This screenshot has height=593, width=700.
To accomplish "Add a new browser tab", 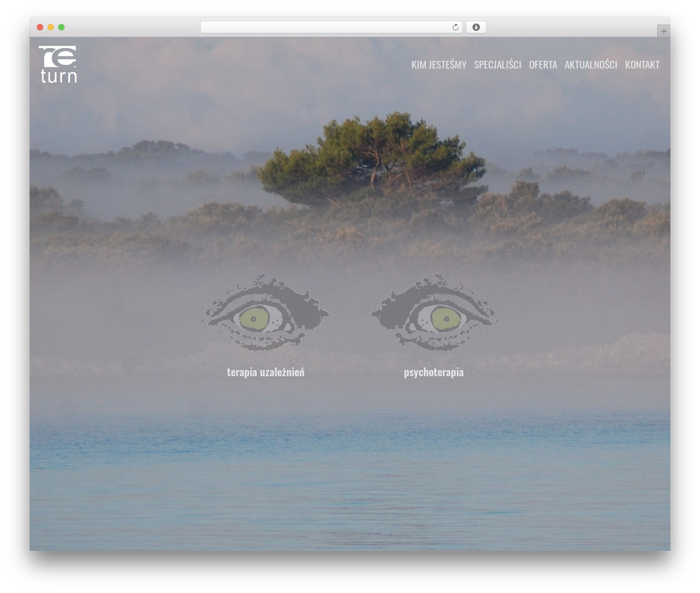I will 663,31.
